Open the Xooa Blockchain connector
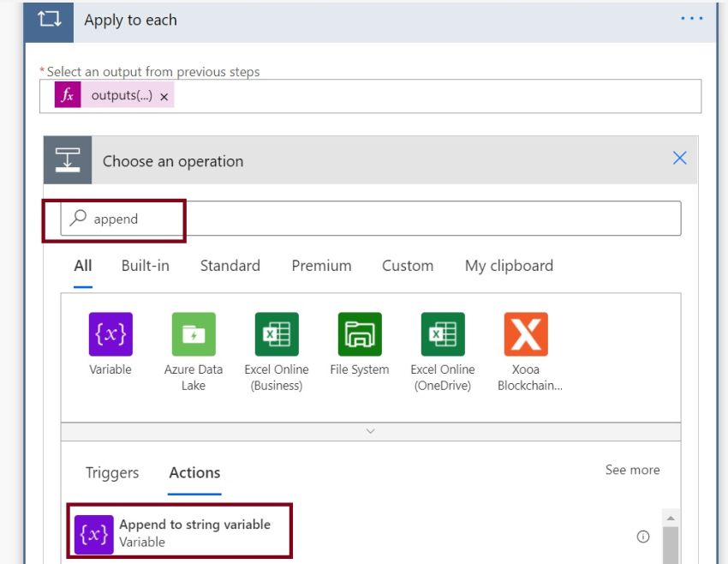Viewport: 728px width, 564px height. [x=527, y=333]
